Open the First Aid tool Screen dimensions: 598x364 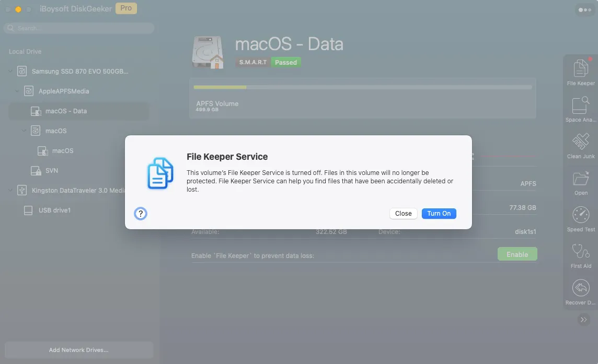580,255
